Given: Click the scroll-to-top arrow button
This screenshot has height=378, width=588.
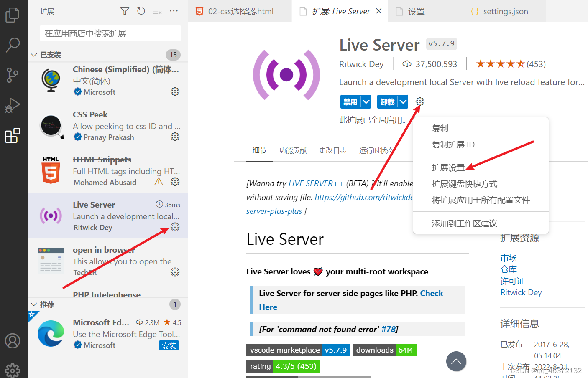Looking at the screenshot, I should (x=456, y=362).
